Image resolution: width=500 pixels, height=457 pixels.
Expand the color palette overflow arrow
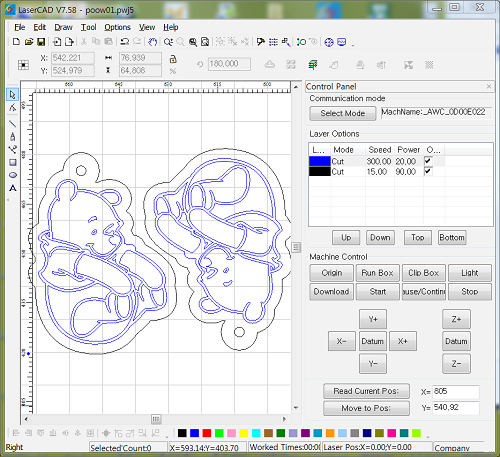coord(428,436)
